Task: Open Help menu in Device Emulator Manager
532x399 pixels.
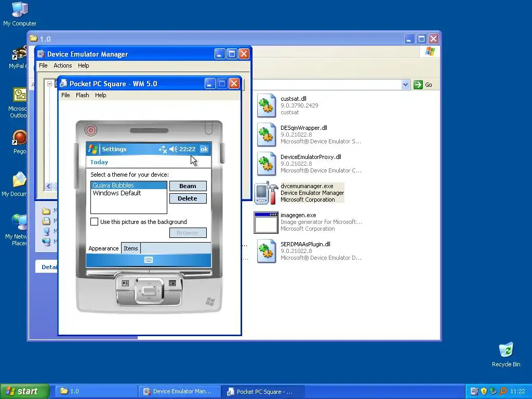Action: 84,65
